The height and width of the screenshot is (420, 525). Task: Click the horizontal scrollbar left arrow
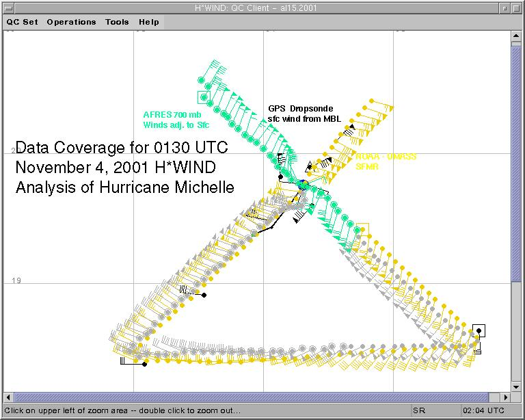point(8,397)
